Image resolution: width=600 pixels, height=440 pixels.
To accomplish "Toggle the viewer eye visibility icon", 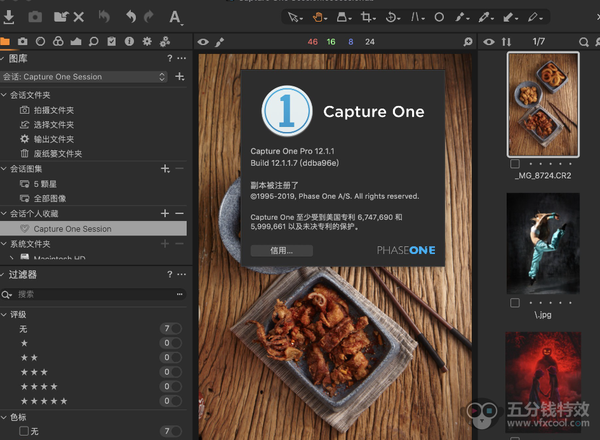I will pyautogui.click(x=204, y=42).
